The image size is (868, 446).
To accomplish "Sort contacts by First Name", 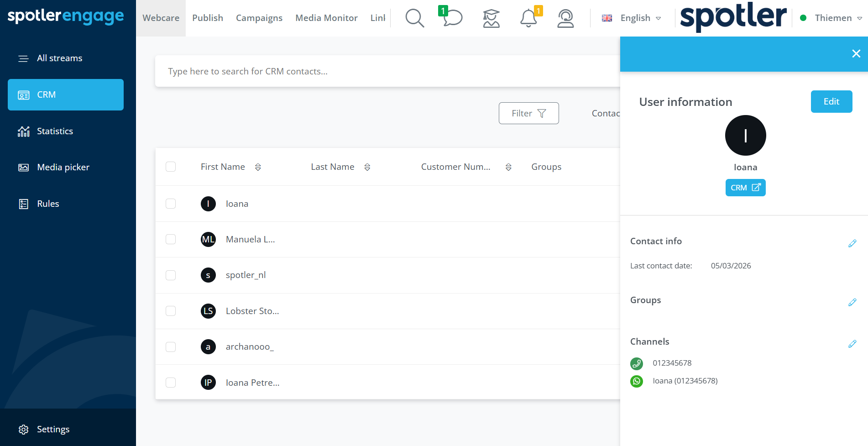I will (x=258, y=167).
